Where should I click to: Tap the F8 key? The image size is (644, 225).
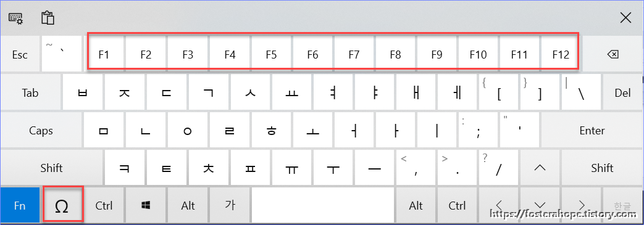395,54
